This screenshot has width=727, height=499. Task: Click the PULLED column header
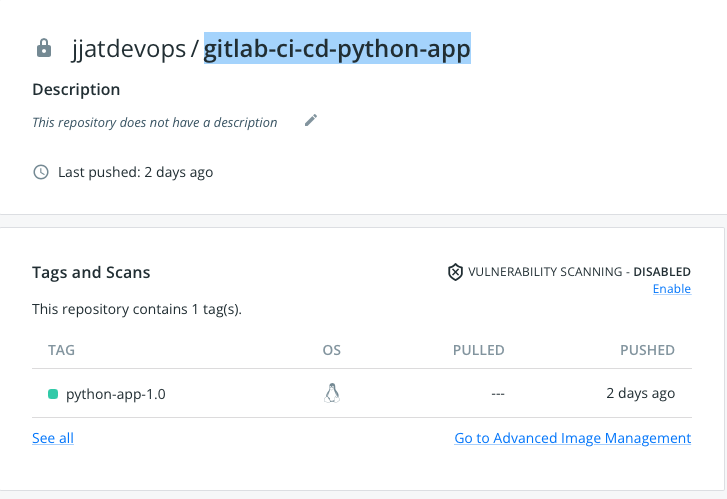(478, 350)
